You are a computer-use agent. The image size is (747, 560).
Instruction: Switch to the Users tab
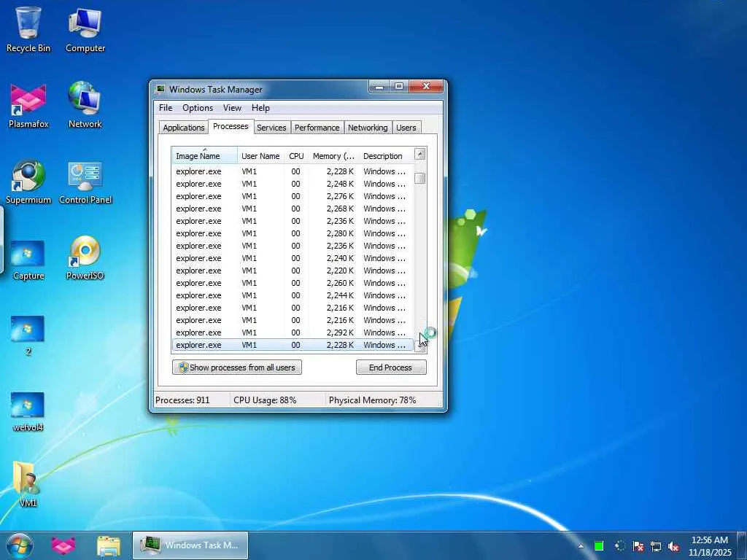(x=406, y=128)
